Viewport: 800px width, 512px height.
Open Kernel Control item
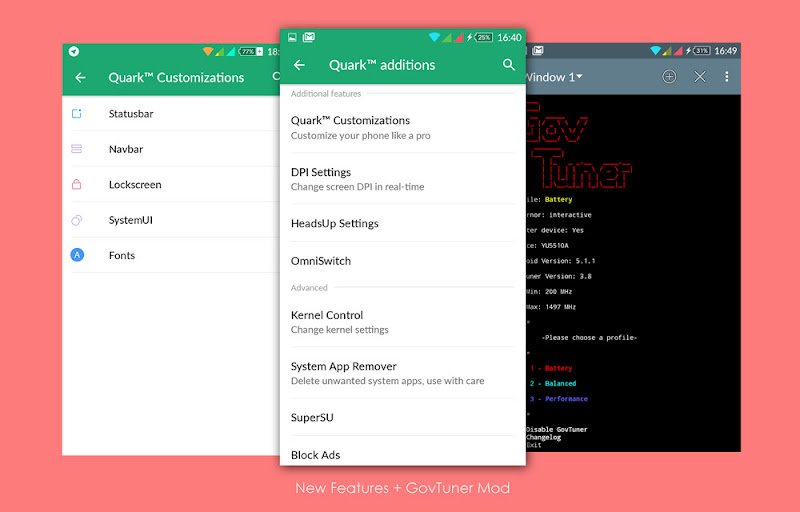403,322
